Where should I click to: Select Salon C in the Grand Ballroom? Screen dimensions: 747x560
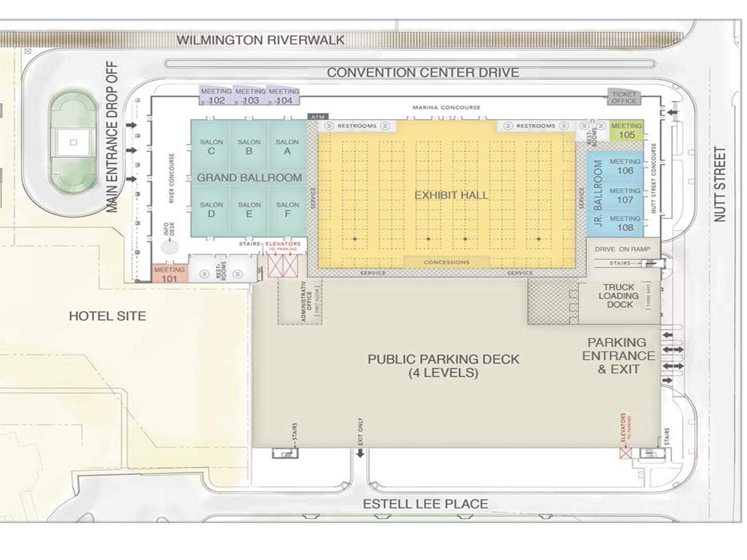point(211,147)
